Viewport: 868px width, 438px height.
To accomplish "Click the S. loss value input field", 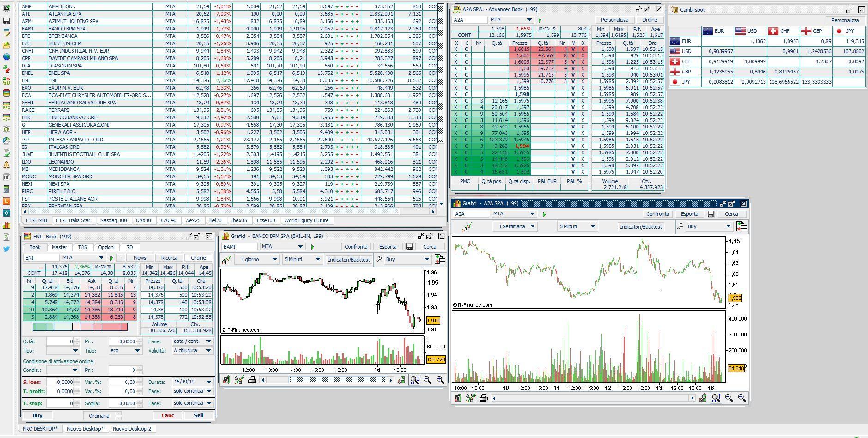I will point(60,382).
